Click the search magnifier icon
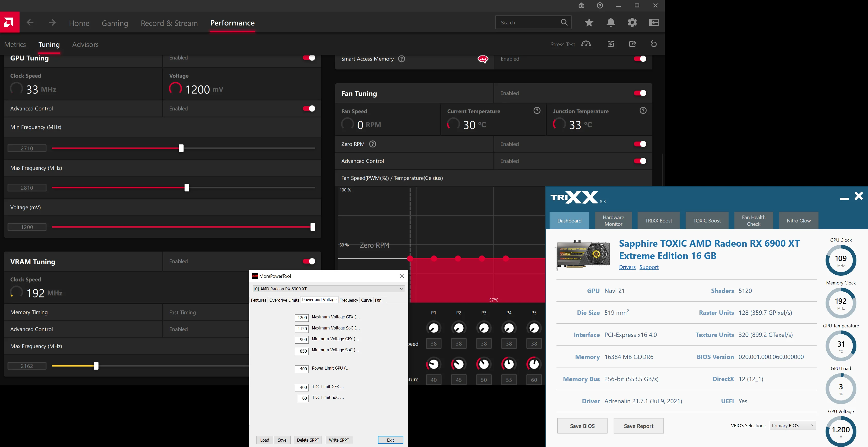Screen dimensions: 868x447 [x=564, y=23]
